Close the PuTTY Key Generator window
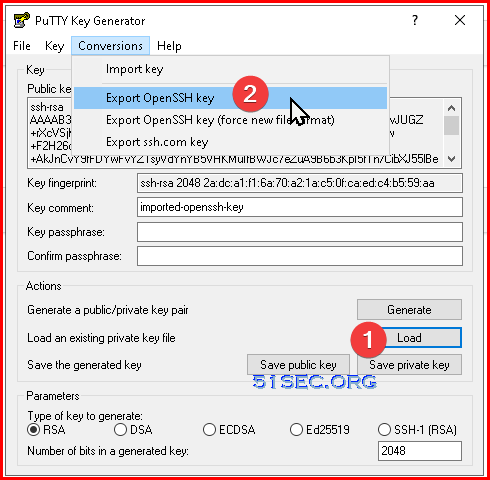The image size is (490, 480). click(460, 20)
